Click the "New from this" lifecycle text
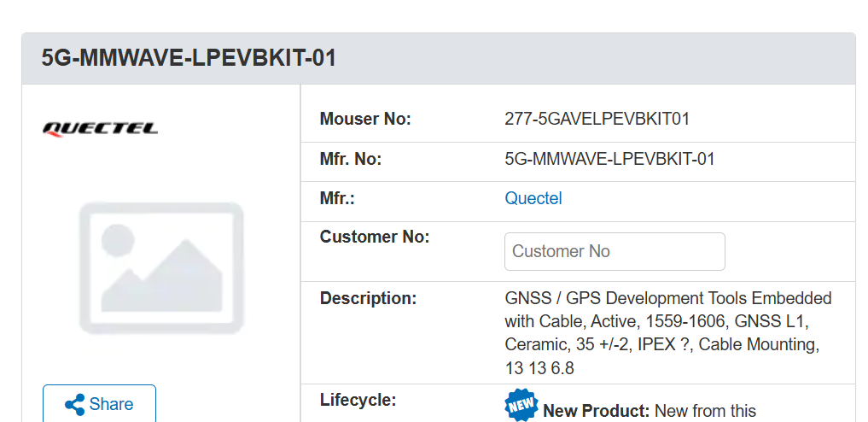Screen dimensions: 868x422 tap(705, 411)
